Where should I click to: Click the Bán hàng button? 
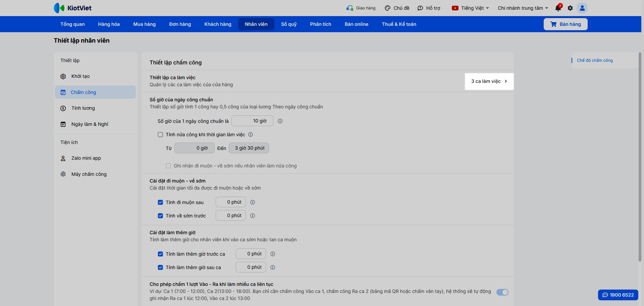pos(566,24)
